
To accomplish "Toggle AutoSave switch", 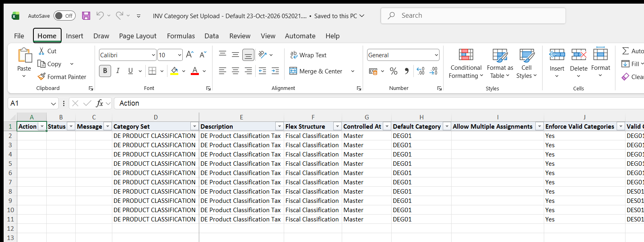I will 64,16.
